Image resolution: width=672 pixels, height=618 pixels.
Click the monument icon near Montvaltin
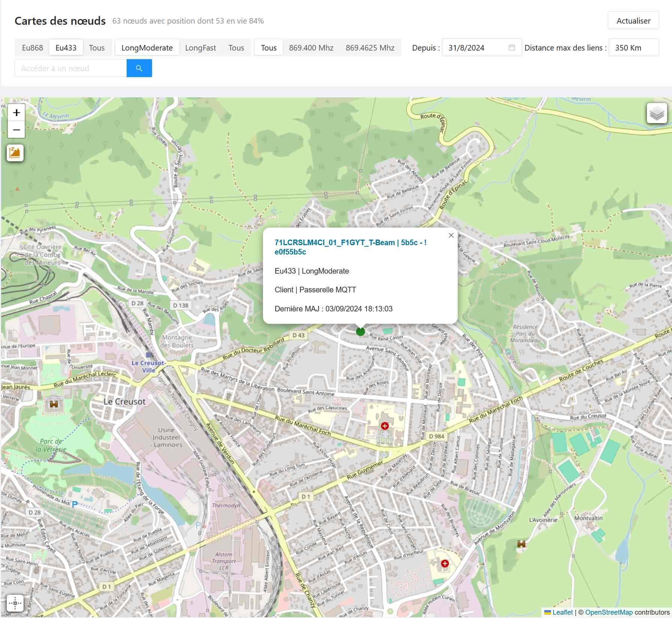pos(521,544)
